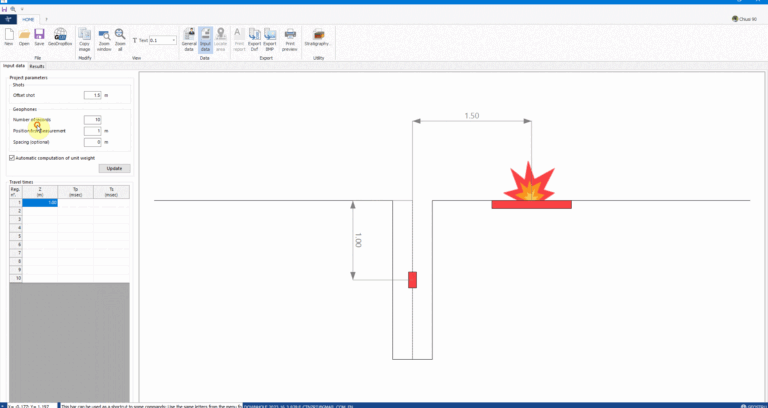
Task: Save the project with the Save icon
Action: click(x=39, y=36)
